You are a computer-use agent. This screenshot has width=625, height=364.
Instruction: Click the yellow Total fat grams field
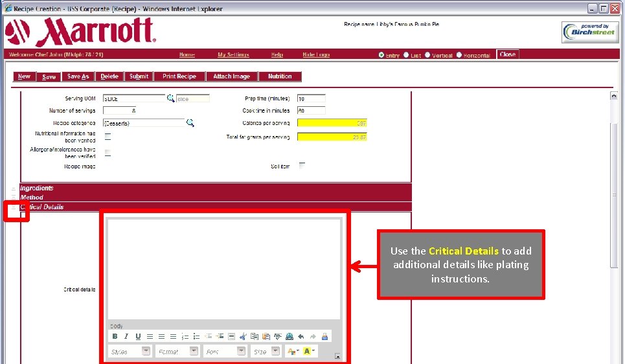pyautogui.click(x=332, y=137)
